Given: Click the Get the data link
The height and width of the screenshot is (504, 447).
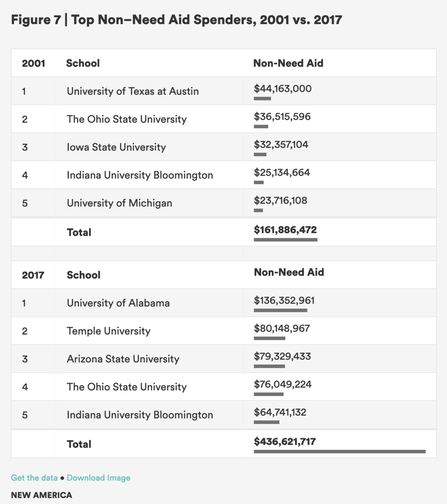Looking at the screenshot, I should (34, 477).
